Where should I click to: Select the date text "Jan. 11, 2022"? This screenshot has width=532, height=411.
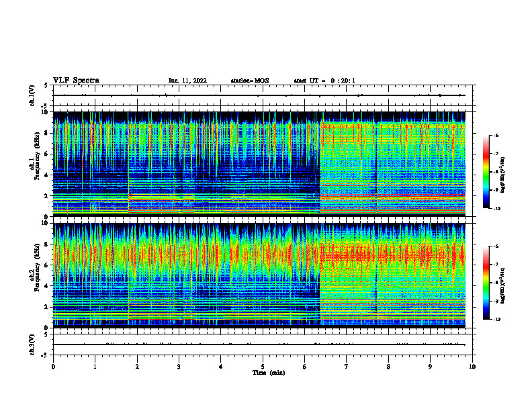[187, 81]
